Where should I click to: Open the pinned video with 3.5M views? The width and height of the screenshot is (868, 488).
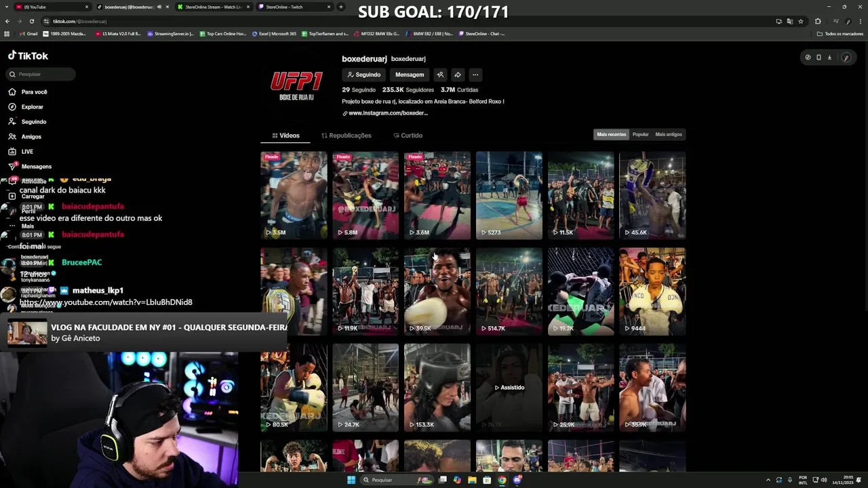tap(294, 195)
